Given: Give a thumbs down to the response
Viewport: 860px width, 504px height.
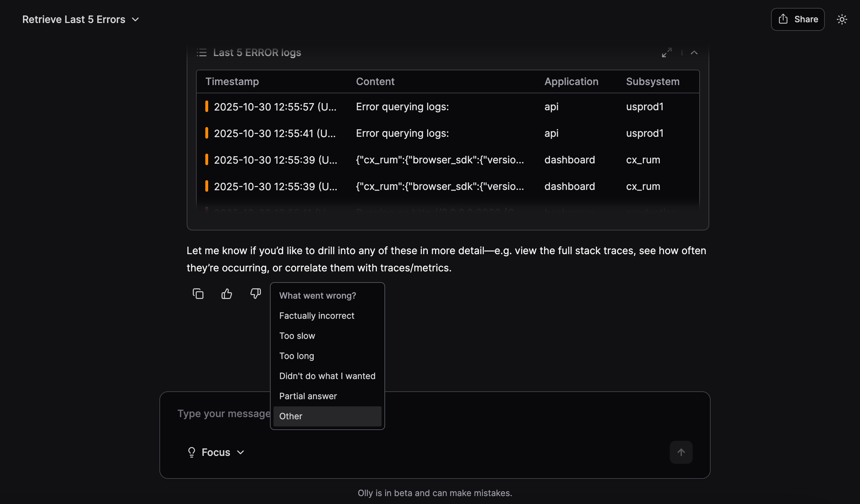Looking at the screenshot, I should [255, 294].
